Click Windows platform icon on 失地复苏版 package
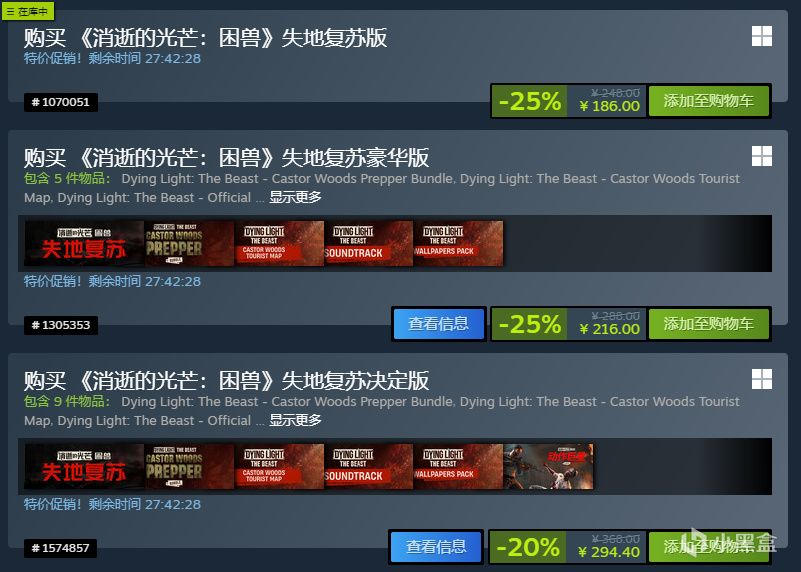The image size is (801, 572). tap(762, 36)
